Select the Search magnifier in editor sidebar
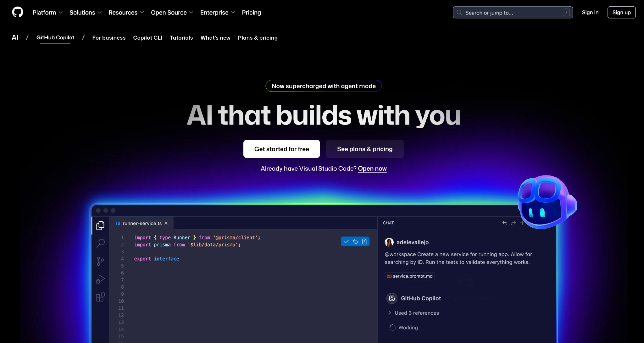Screen dimensions: 644x343 coord(100,243)
